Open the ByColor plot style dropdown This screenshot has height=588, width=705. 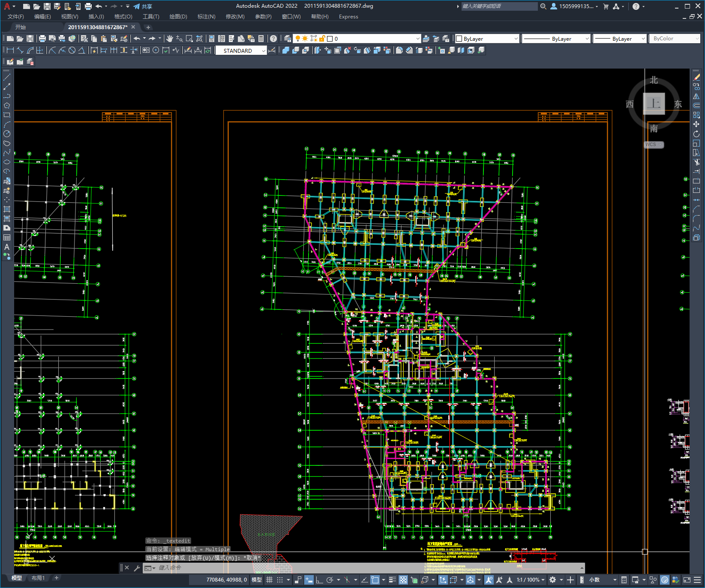click(675, 39)
